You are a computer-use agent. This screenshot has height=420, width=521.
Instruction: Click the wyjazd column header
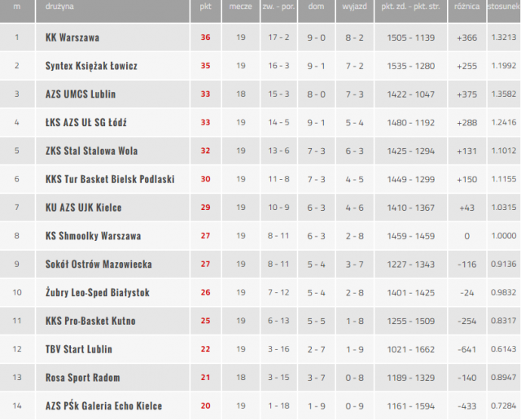click(x=353, y=7)
